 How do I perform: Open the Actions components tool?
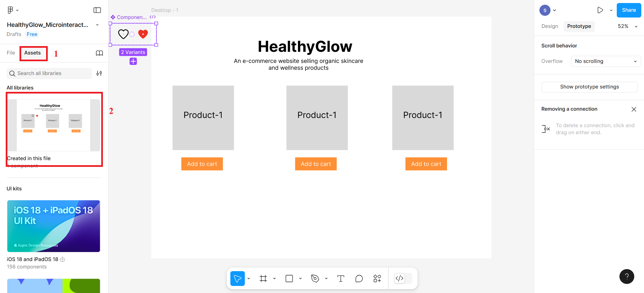point(377,279)
